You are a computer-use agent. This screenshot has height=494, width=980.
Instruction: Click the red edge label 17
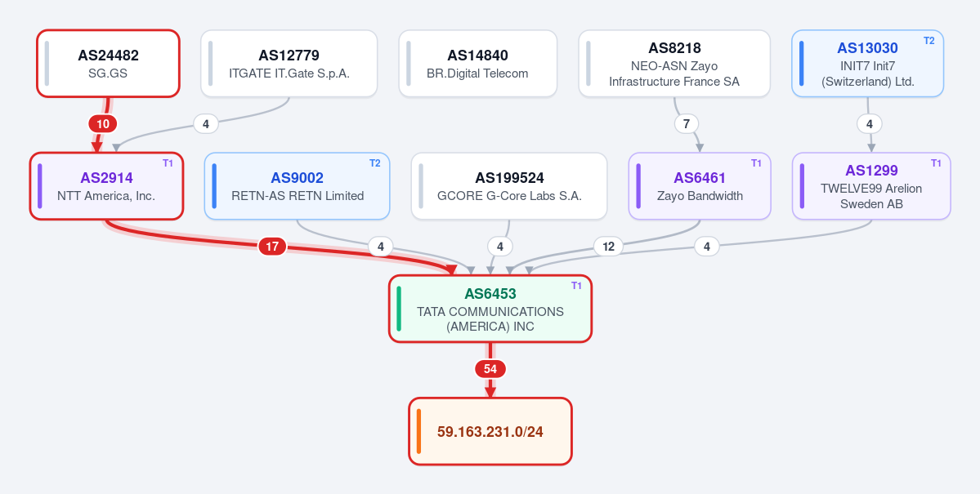[272, 247]
